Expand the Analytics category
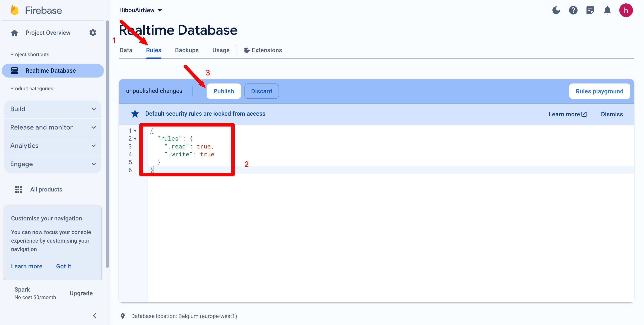This screenshot has width=644, height=325. tap(53, 145)
